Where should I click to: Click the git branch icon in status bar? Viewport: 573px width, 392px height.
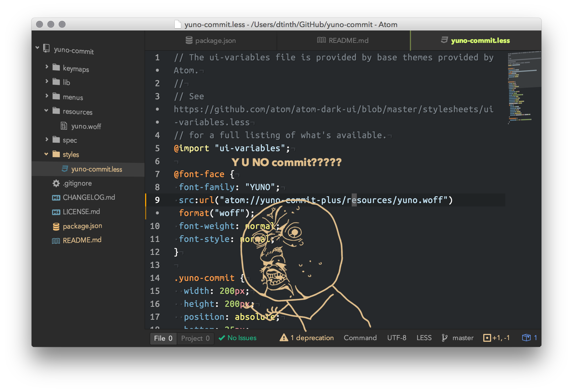pyautogui.click(x=445, y=338)
